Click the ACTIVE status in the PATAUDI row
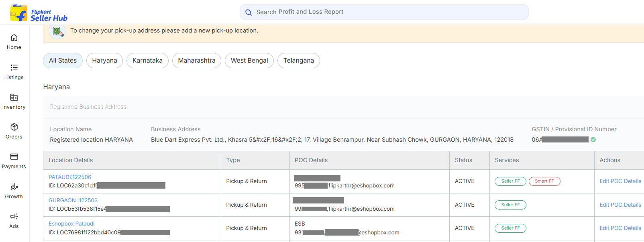Screen dimensions: 644x242 coord(464,181)
